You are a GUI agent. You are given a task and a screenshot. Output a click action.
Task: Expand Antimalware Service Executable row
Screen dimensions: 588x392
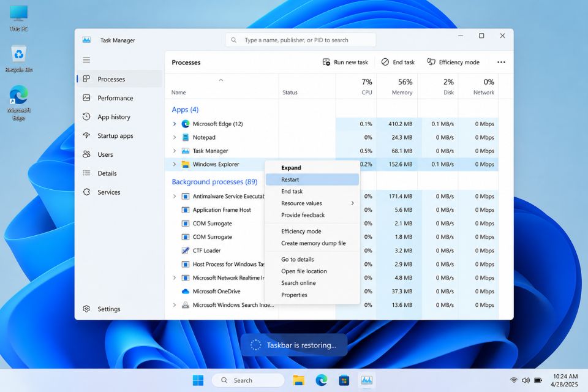click(x=175, y=196)
